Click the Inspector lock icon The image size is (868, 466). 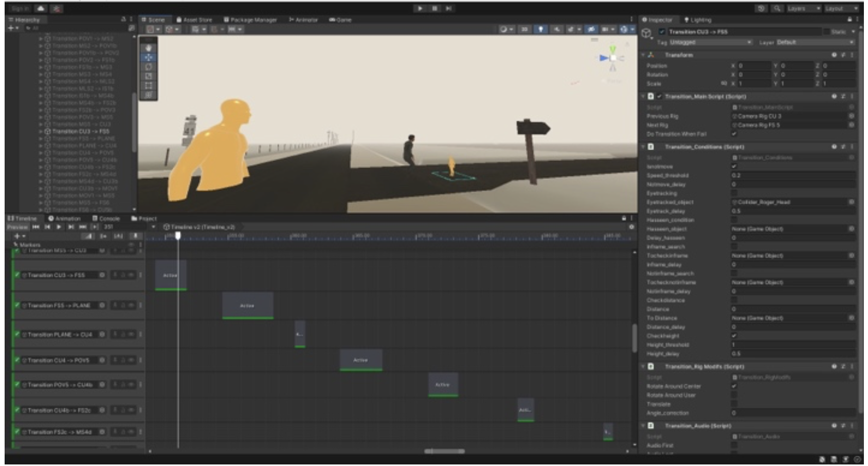pos(849,20)
